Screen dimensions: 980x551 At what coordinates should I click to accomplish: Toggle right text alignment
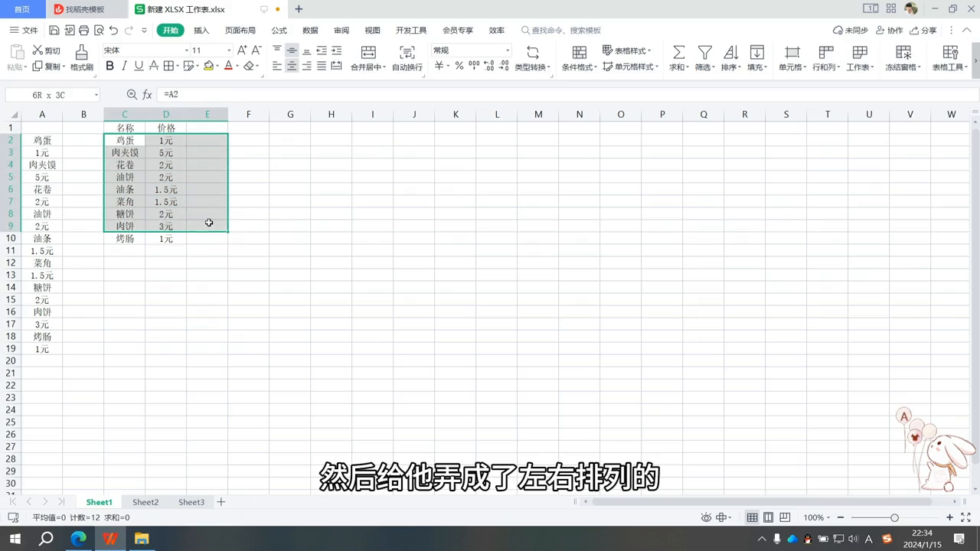pos(306,67)
